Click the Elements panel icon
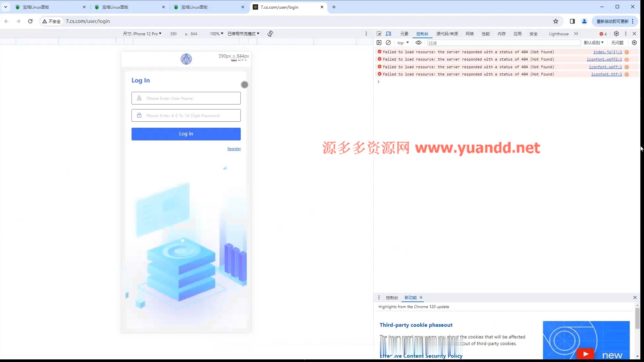Image resolution: width=644 pixels, height=362 pixels. tap(404, 34)
